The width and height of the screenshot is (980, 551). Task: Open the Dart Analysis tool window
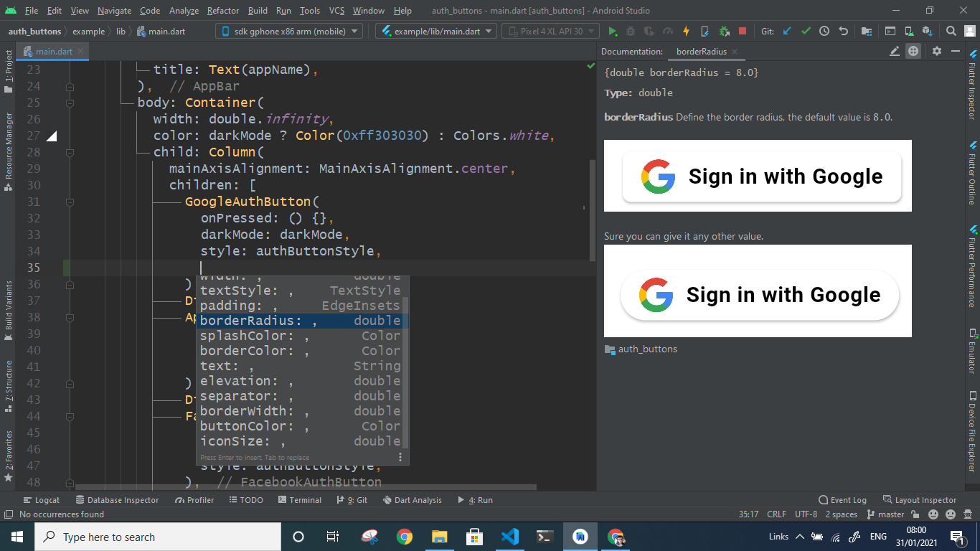pyautogui.click(x=412, y=500)
